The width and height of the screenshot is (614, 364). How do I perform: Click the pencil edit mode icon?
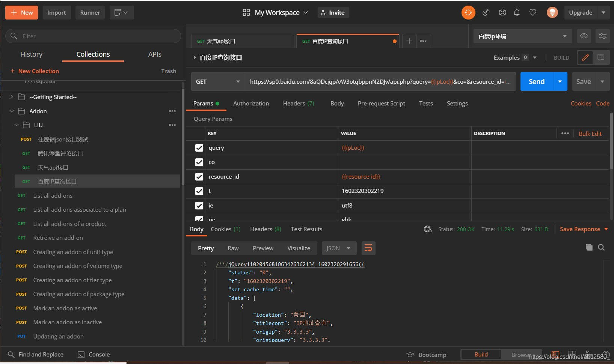(x=585, y=57)
